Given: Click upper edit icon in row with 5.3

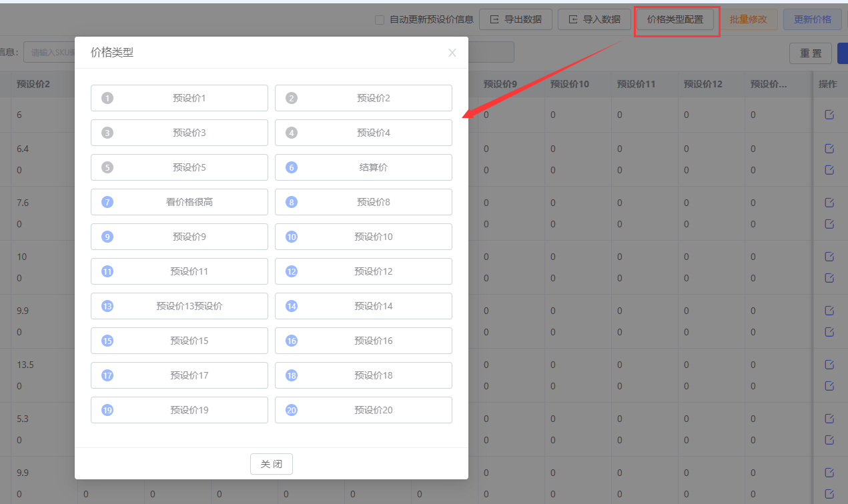Looking at the screenshot, I should 829,418.
